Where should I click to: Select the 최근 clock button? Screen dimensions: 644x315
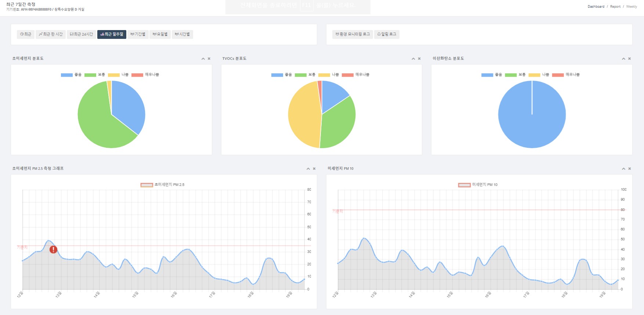pyautogui.click(x=26, y=34)
